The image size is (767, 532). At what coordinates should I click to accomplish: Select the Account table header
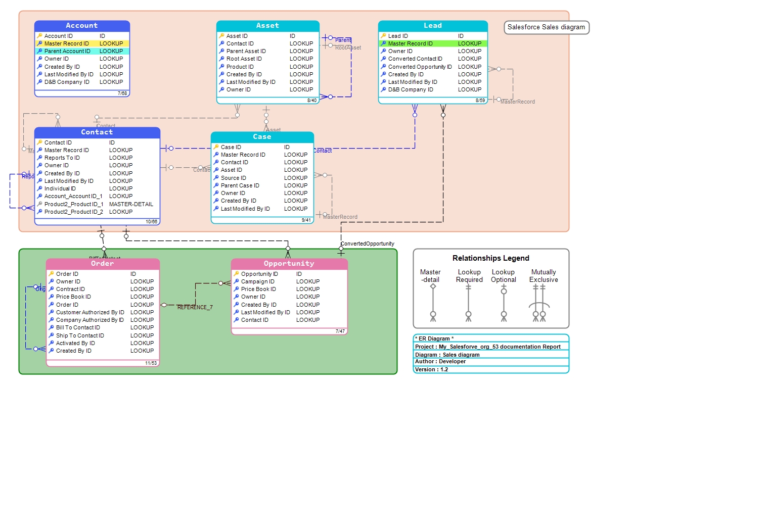[x=82, y=26]
